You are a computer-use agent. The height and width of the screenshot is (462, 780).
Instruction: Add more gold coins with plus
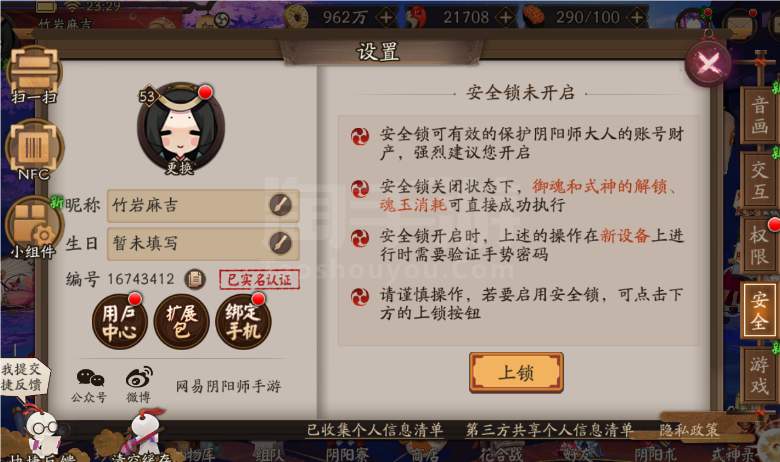tap(386, 17)
